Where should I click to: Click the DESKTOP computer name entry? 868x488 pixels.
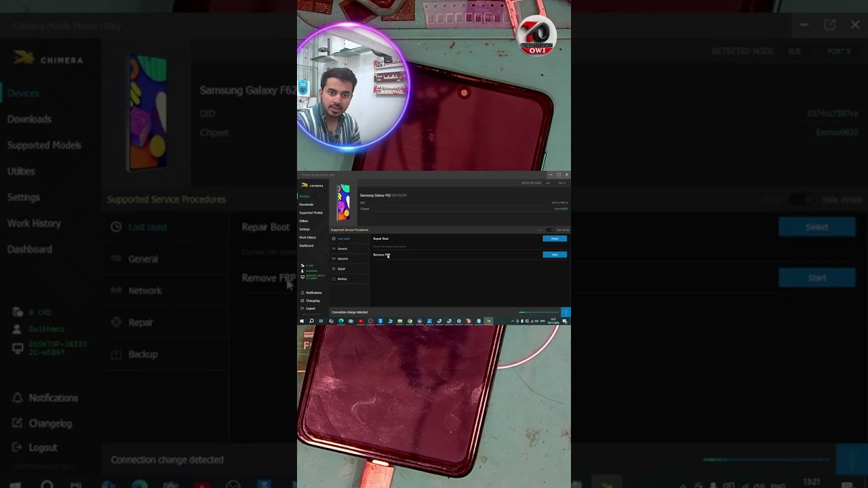pos(315,277)
